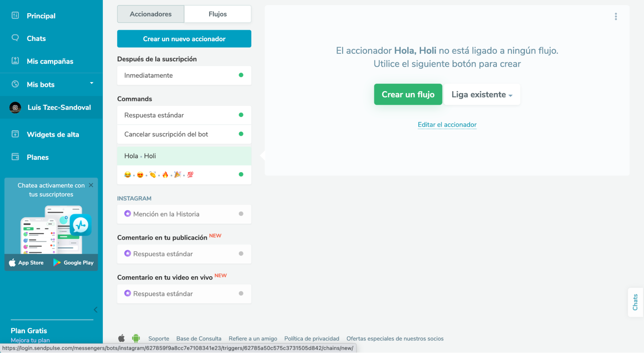Switch to the Accionadores tab
The height and width of the screenshot is (353, 644).
click(151, 14)
